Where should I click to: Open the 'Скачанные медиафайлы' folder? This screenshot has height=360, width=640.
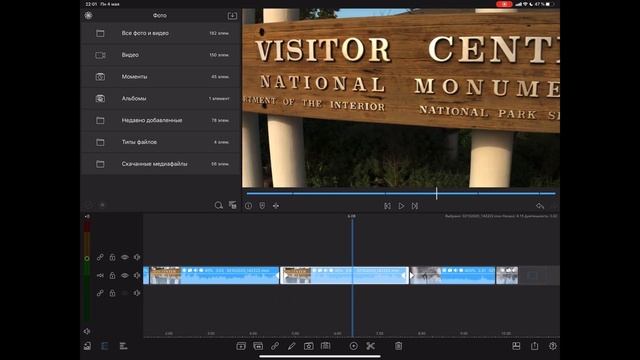point(161,164)
